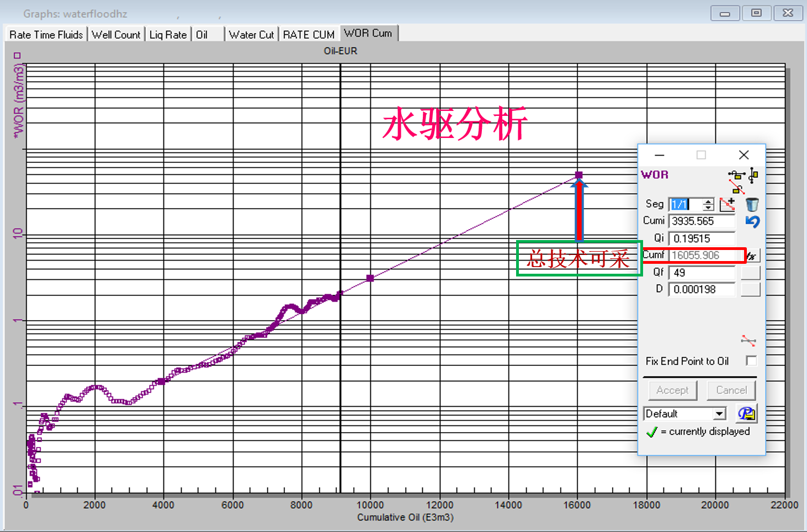807x532 pixels.
Task: Go to the Oil tab
Action: click(x=208, y=35)
